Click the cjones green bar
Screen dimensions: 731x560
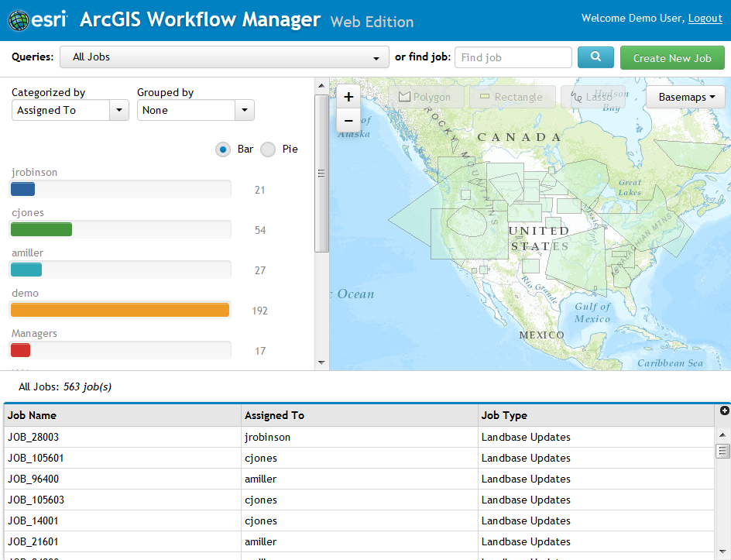[x=42, y=229]
